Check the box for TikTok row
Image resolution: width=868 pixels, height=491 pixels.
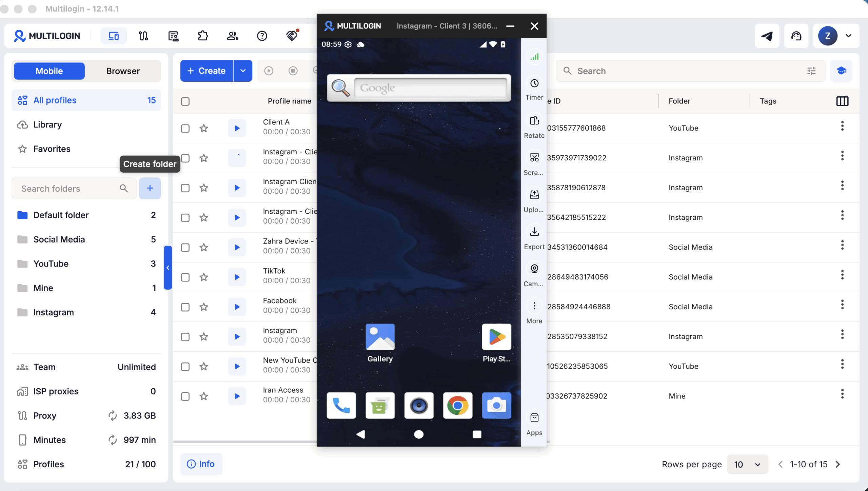[x=185, y=277]
